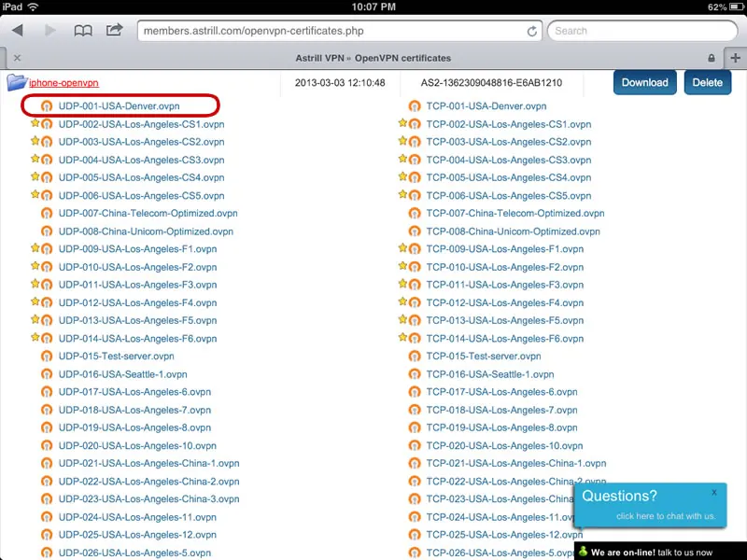
Task: Click 'We are on-line! talk to us now' bar
Action: pyautogui.click(x=660, y=552)
